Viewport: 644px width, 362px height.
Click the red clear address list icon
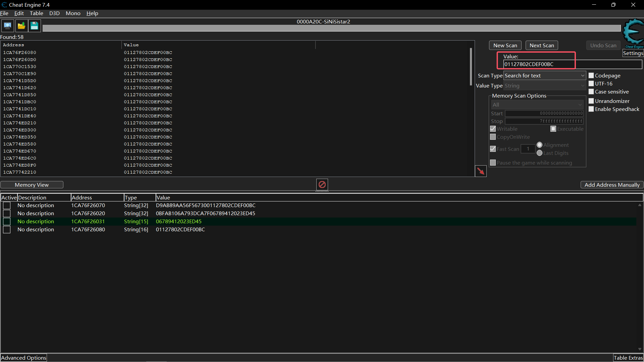(x=322, y=185)
